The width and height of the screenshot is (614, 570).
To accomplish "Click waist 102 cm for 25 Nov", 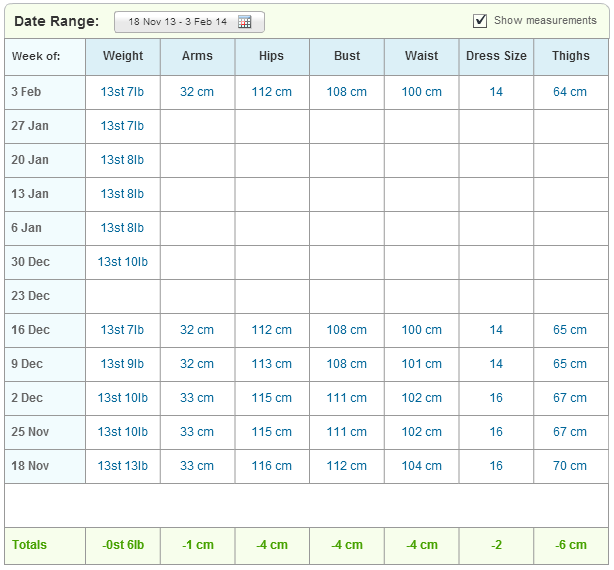I will pyautogui.click(x=422, y=432).
